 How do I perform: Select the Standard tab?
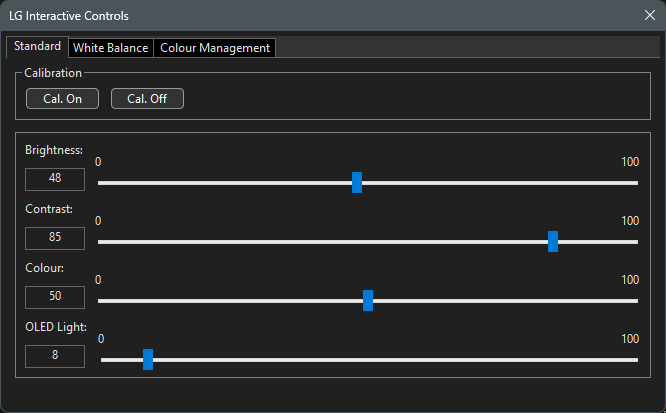point(37,47)
